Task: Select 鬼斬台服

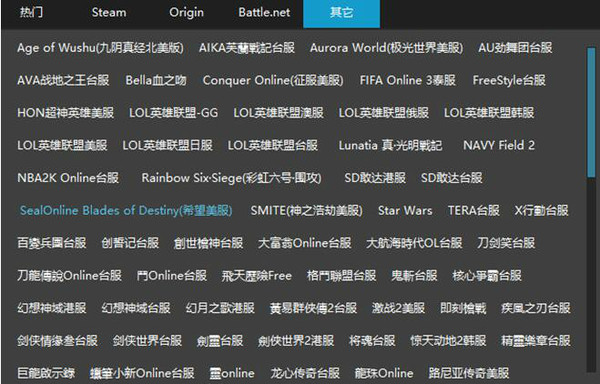Action: point(414,275)
